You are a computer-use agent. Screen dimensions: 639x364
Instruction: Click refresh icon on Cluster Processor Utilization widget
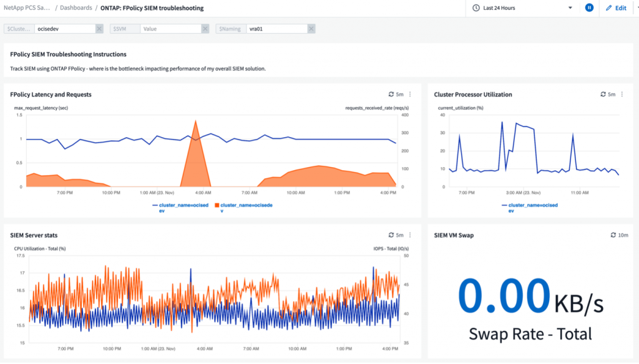pos(603,94)
